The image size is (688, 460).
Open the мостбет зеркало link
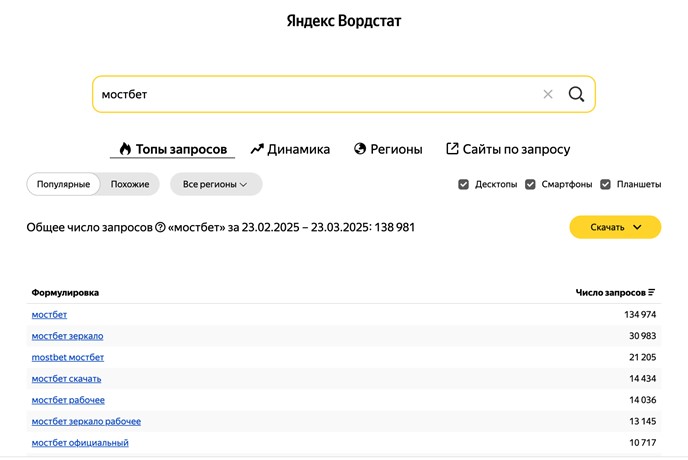[68, 336]
